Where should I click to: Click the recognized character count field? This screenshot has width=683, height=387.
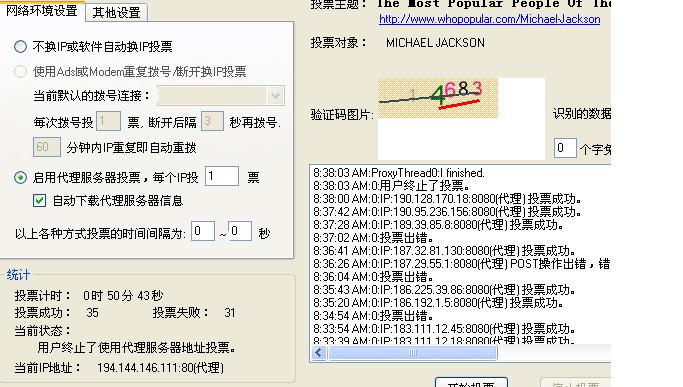pyautogui.click(x=565, y=148)
